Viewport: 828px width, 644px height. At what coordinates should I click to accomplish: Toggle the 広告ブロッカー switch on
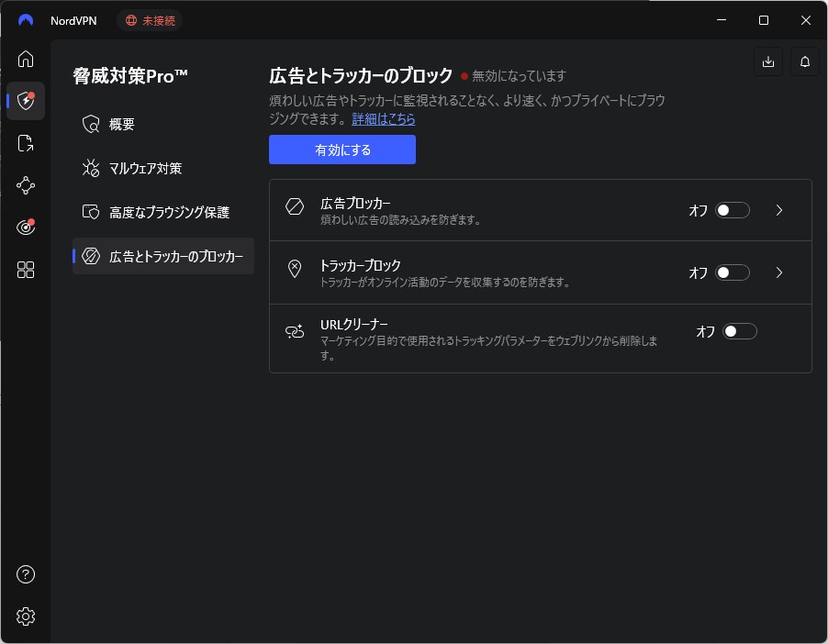[x=733, y=210]
